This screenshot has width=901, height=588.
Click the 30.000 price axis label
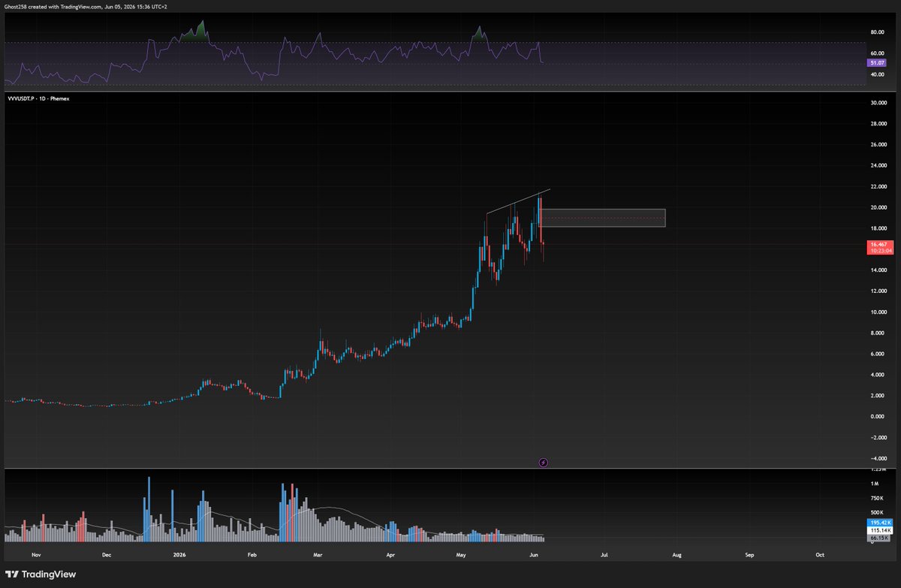pos(878,102)
